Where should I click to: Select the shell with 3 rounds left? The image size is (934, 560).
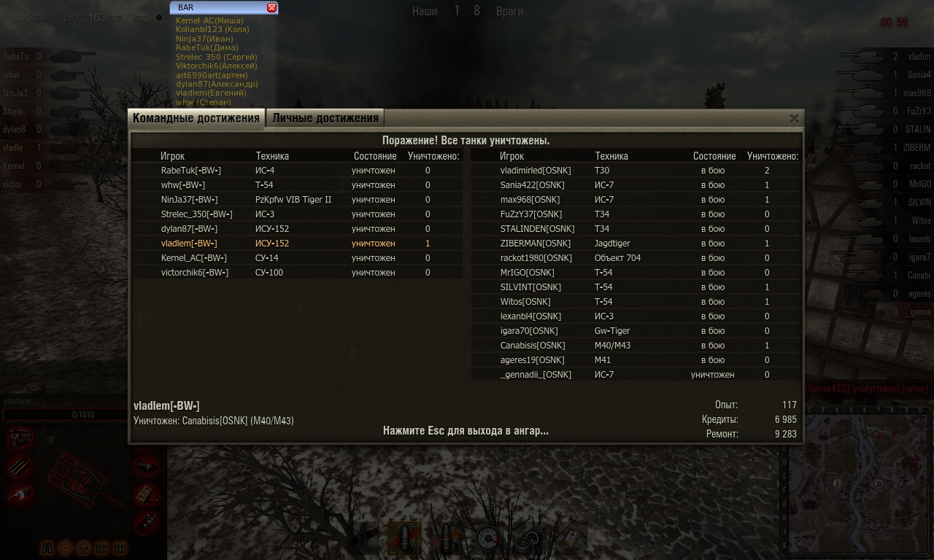coord(446,538)
